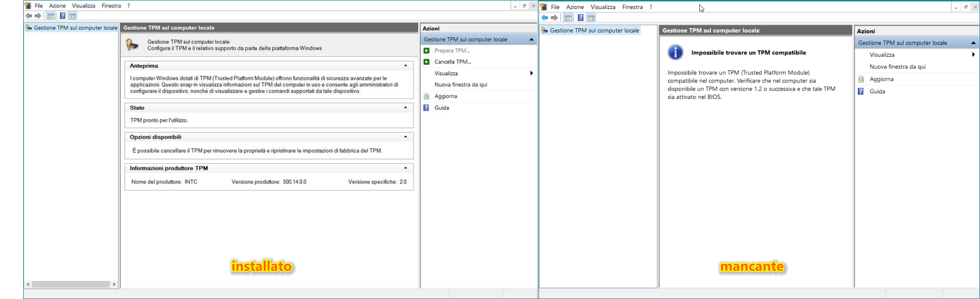
Task: Click Aggiorna refresh icon in left window
Action: tap(427, 96)
